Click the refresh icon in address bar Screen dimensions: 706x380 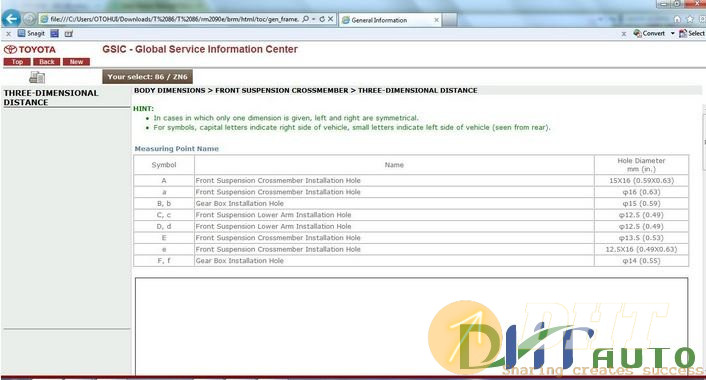click(322, 19)
